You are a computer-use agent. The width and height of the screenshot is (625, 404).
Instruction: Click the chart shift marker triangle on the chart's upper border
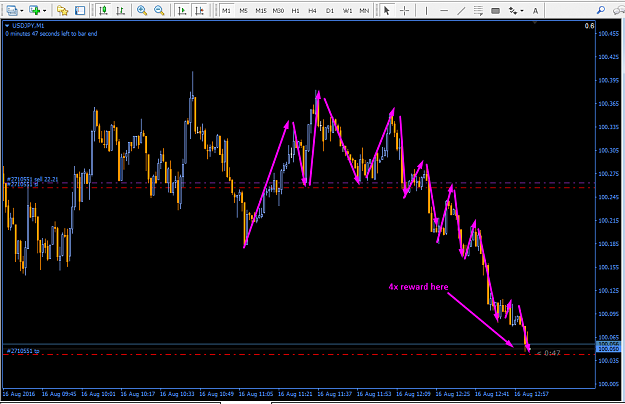pyautogui.click(x=535, y=23)
